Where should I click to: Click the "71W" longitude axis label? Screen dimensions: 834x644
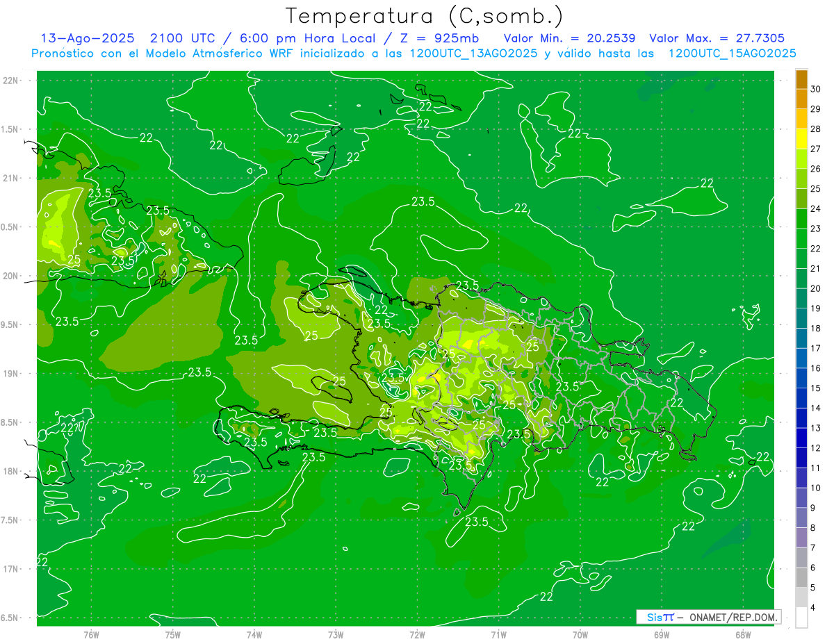coord(498,635)
